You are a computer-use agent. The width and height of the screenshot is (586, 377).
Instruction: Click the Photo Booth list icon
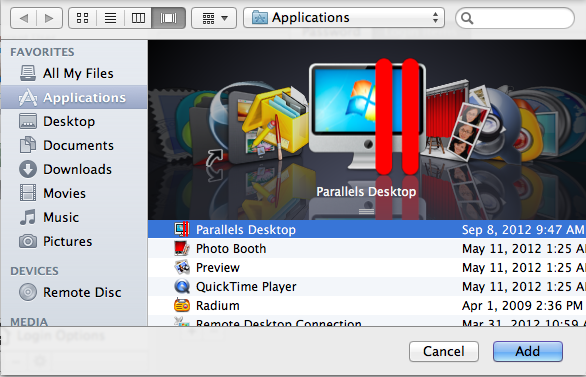(182, 248)
